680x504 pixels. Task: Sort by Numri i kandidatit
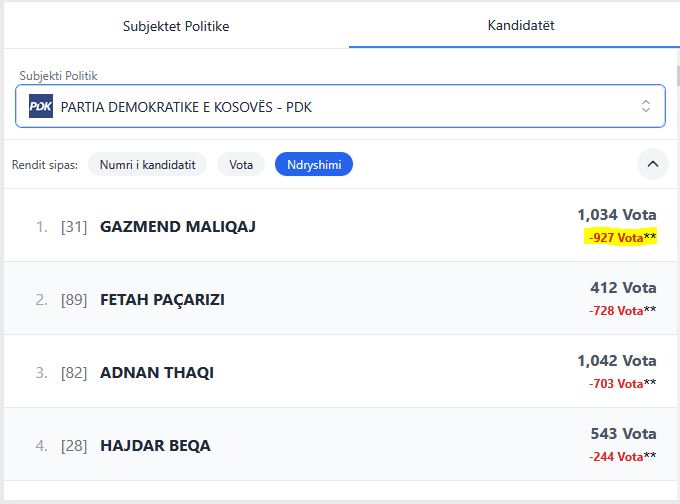tap(148, 164)
